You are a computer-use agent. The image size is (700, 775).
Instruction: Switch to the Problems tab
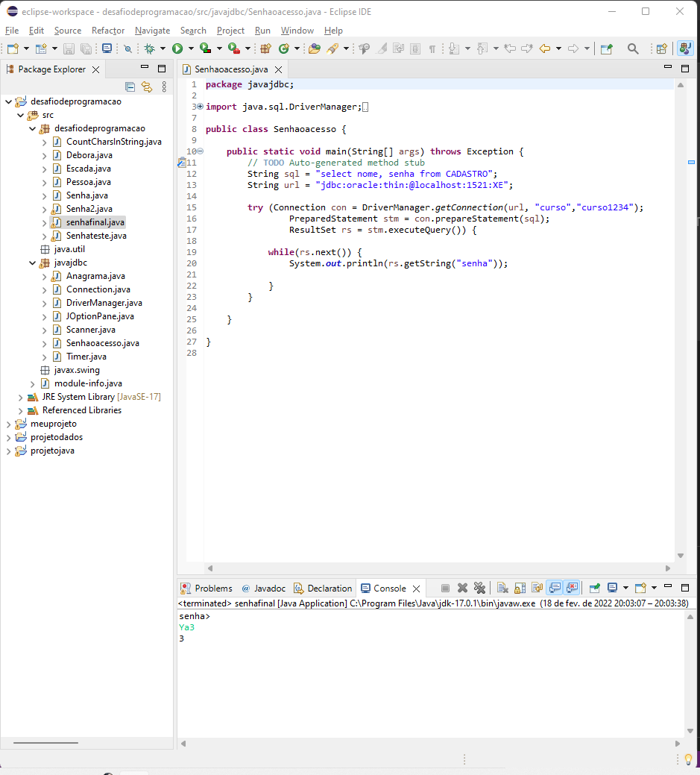coord(207,589)
